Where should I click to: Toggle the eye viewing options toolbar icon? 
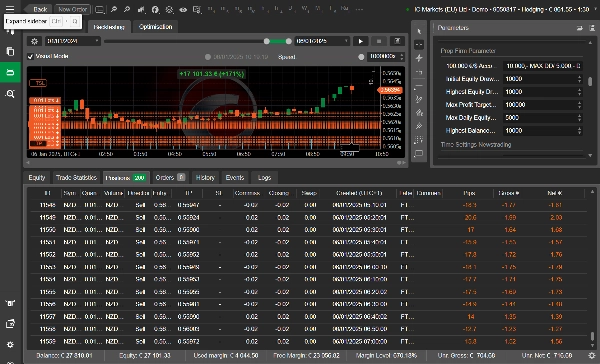[183, 9]
